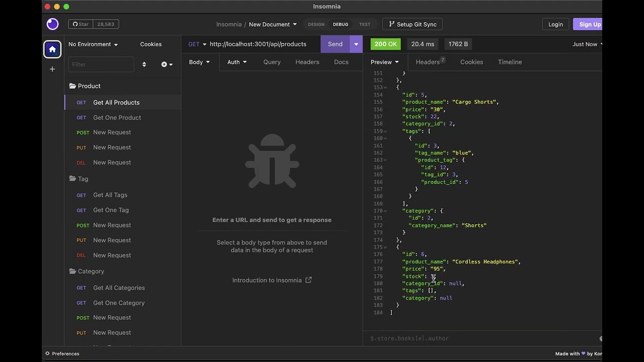Image resolution: width=644 pixels, height=362 pixels.
Task: Select the Get All Products request
Action: click(123, 103)
